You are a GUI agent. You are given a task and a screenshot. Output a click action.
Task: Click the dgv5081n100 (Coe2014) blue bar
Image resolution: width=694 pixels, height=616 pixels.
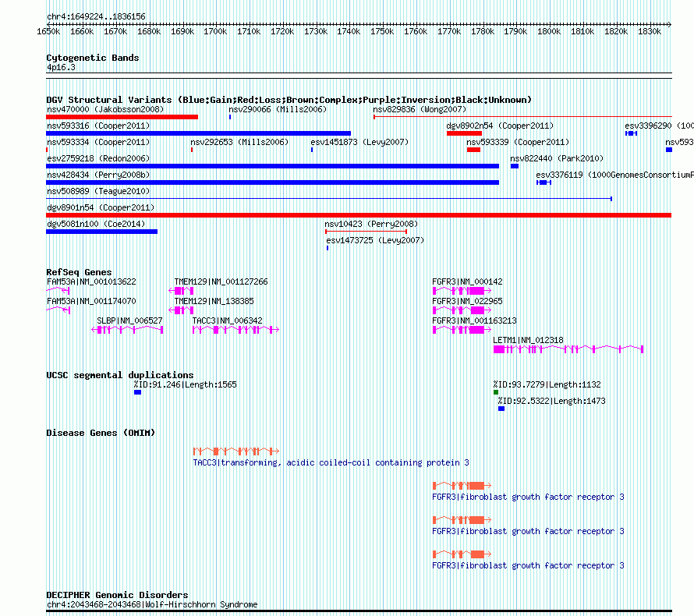102,232
